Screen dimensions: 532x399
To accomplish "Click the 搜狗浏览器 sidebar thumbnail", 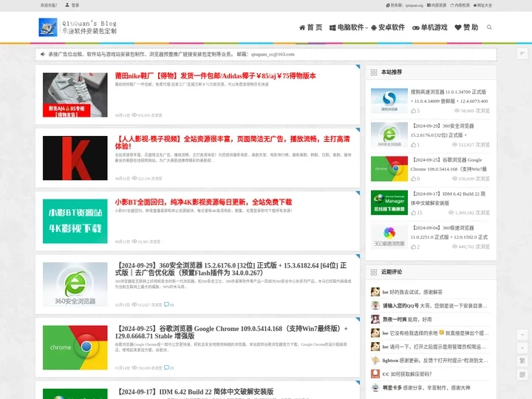I will pyautogui.click(x=389, y=100).
